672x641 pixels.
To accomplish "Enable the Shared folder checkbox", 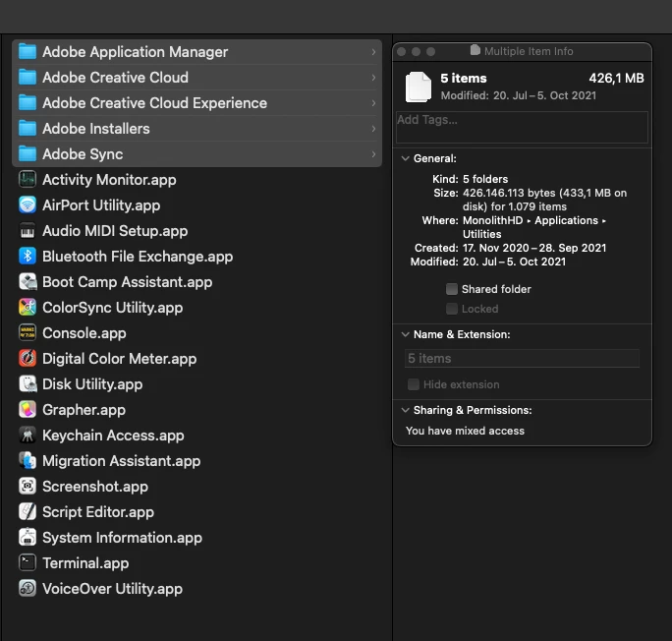I will pos(452,289).
